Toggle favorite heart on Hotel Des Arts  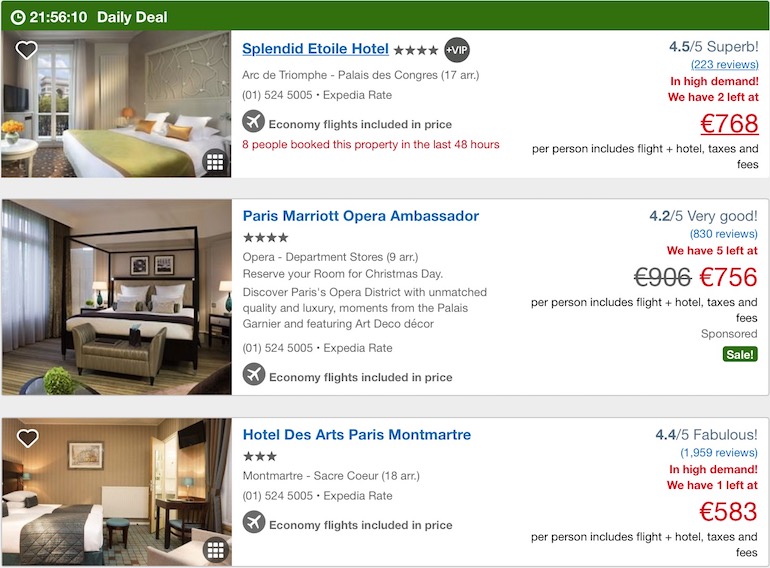[27, 438]
